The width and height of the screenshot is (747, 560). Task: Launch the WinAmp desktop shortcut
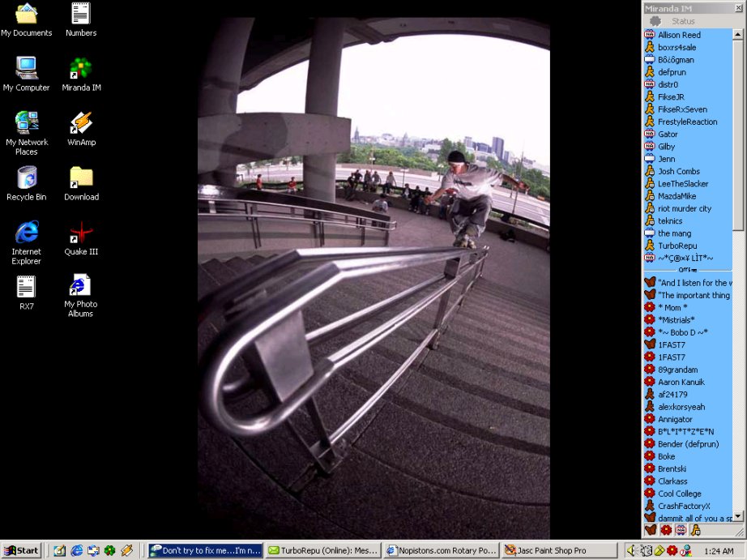coord(81,127)
